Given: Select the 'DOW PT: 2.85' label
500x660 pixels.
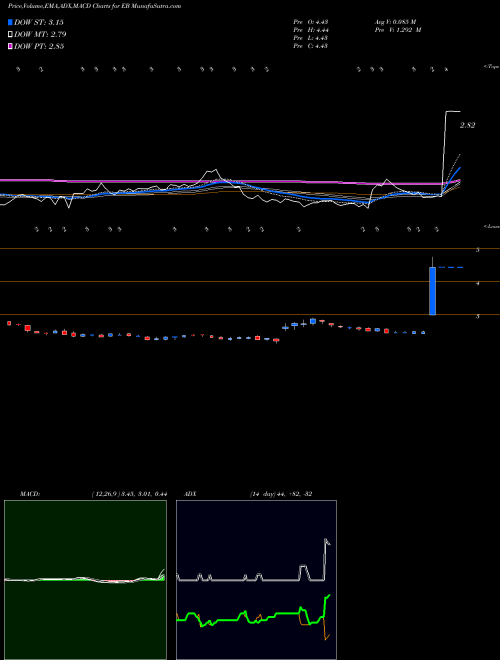Looking at the screenshot, I should click(39, 46).
